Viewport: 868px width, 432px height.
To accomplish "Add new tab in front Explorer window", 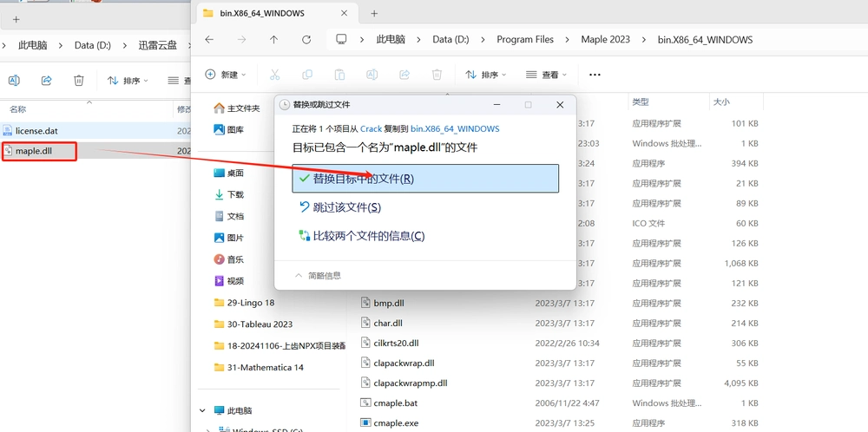I will coord(374,13).
